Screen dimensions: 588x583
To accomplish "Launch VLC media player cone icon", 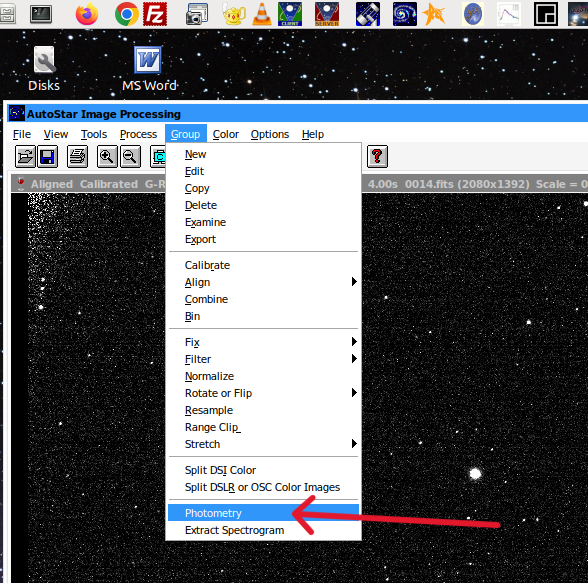I will [262, 14].
